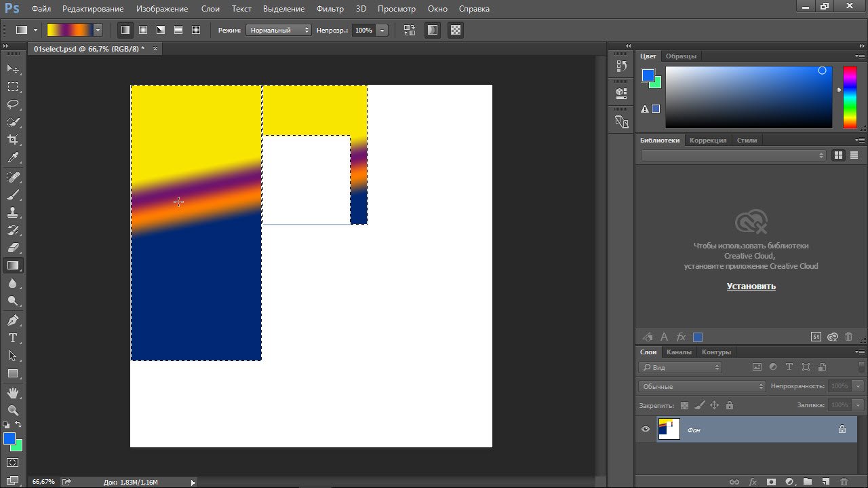The height and width of the screenshot is (488, 868).
Task: Select the Eraser tool
Action: (x=13, y=248)
